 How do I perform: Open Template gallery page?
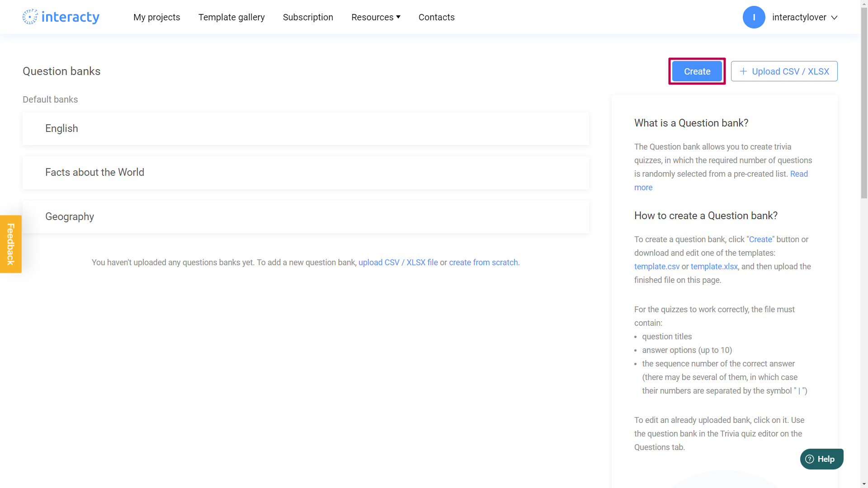tap(231, 17)
